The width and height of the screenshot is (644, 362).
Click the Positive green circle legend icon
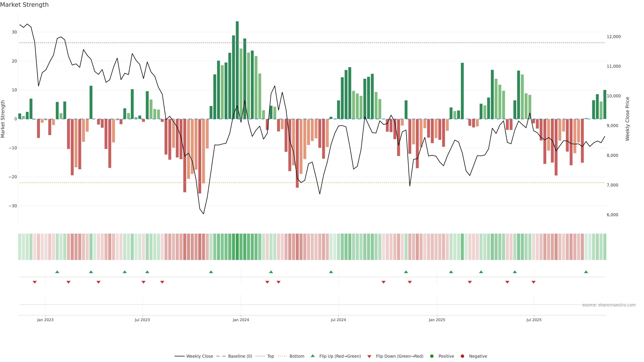tap(432, 356)
